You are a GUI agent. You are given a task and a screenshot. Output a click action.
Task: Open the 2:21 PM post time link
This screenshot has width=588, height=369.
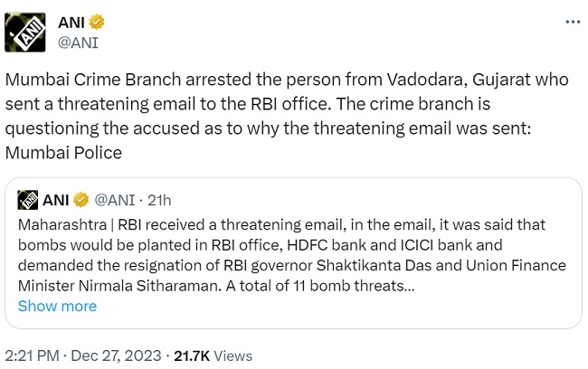[x=32, y=355]
